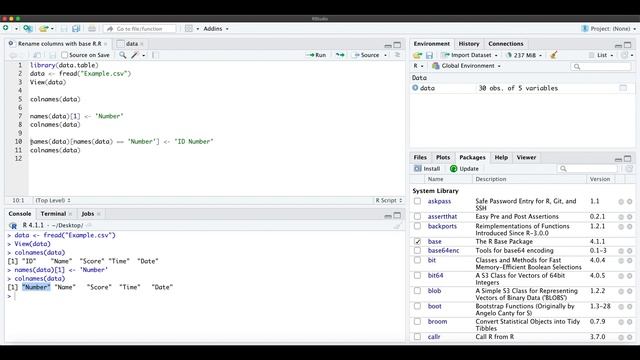The image size is (640, 360).
Task: Click the Go to file/function field
Action: (140, 29)
